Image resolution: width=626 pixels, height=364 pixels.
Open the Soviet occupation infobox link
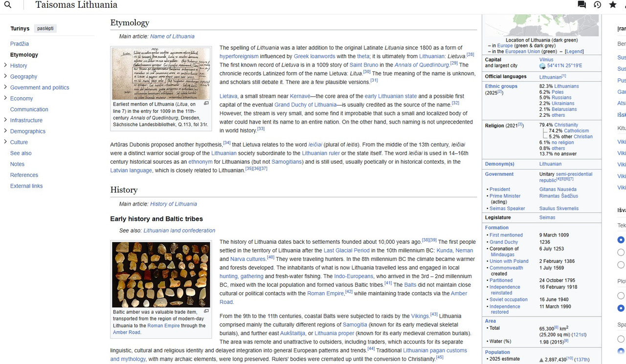(509, 300)
